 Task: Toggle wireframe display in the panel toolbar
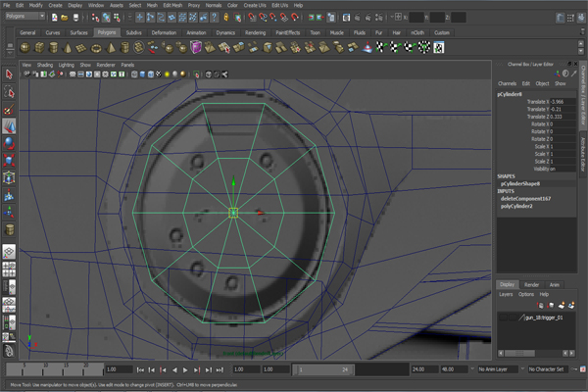click(134, 74)
